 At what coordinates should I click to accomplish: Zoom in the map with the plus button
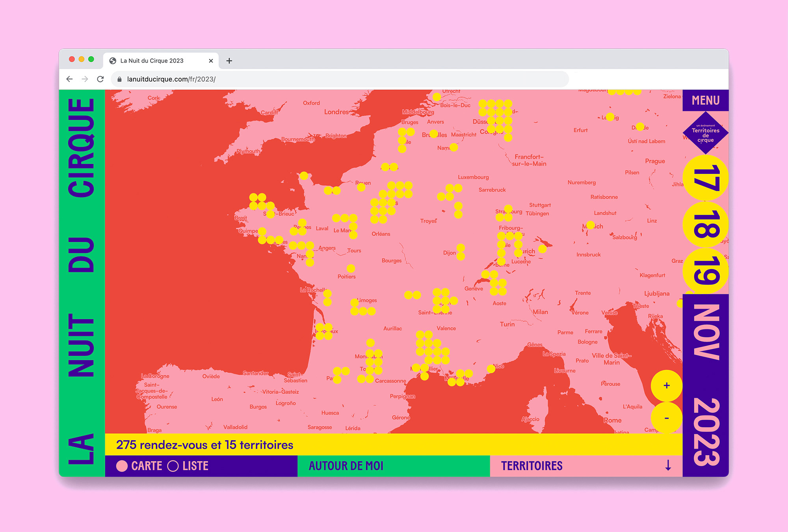(x=667, y=385)
